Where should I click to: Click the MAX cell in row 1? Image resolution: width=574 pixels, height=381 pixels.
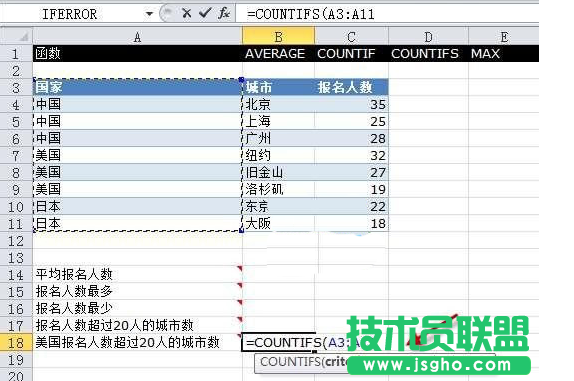point(504,53)
